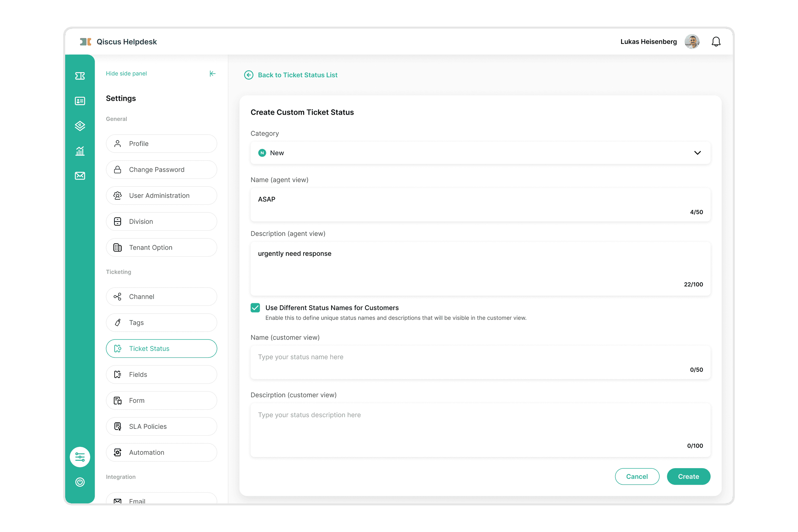
Task: Click the Create button
Action: click(x=688, y=476)
